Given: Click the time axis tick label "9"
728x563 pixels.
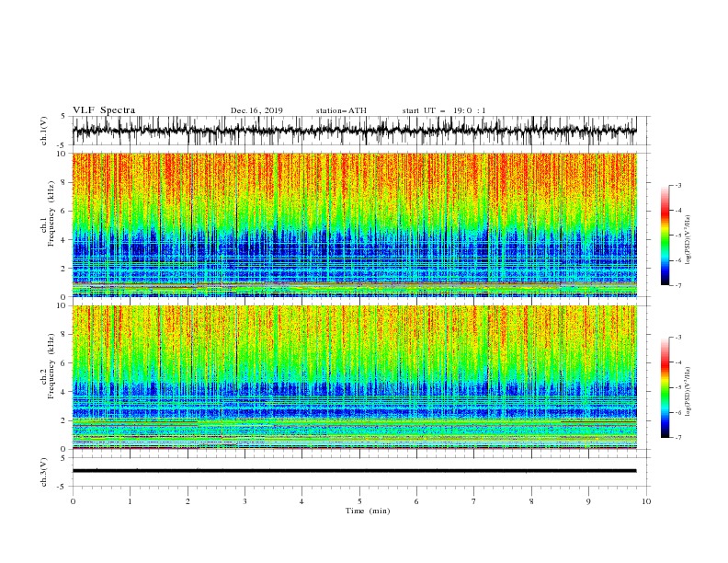Looking at the screenshot, I should click(588, 501).
